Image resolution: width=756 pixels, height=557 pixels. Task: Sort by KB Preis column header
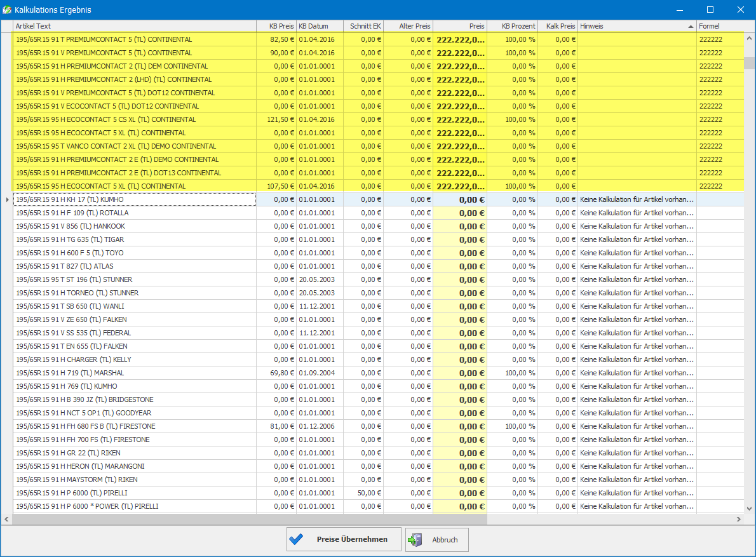pyautogui.click(x=276, y=26)
